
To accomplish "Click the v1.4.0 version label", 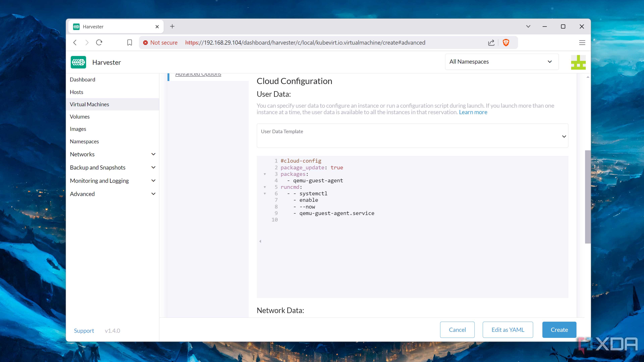I will [x=113, y=331].
